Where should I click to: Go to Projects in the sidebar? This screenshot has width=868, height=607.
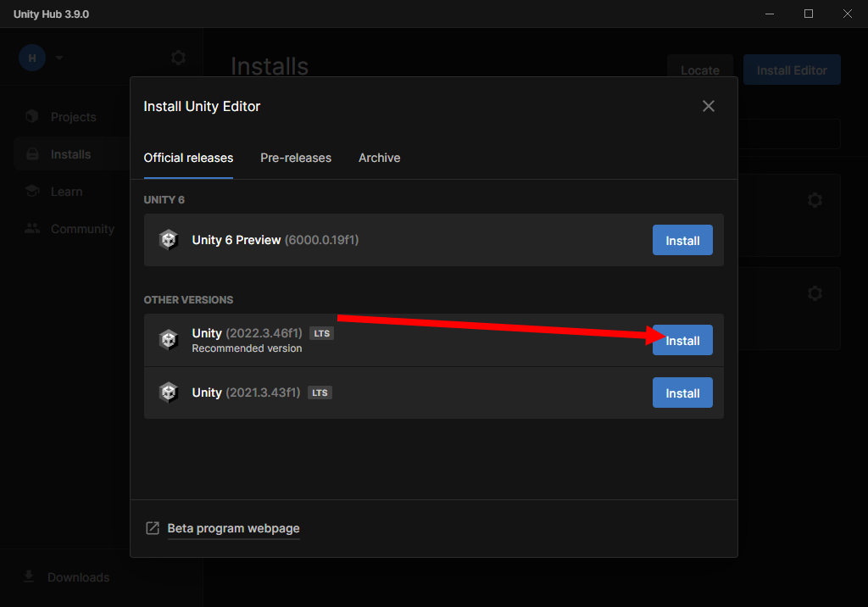pyautogui.click(x=74, y=117)
